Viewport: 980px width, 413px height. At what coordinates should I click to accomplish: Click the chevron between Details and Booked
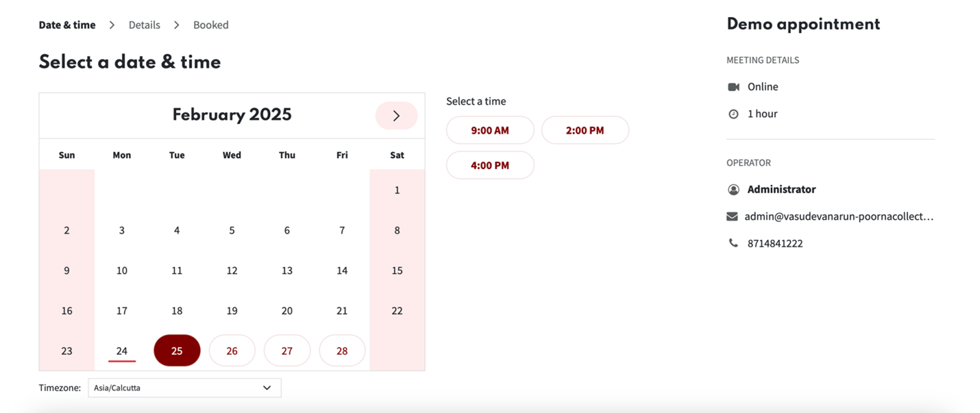[176, 25]
